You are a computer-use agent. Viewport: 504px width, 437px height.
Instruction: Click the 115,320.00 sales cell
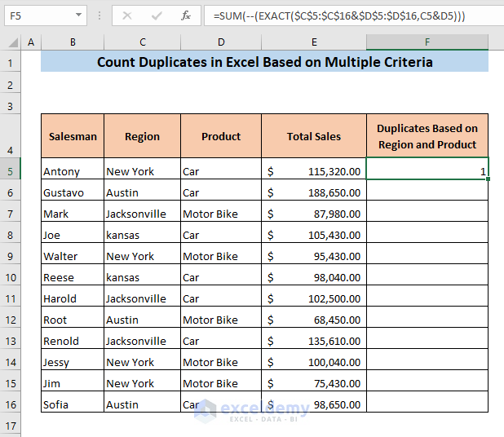(x=314, y=169)
